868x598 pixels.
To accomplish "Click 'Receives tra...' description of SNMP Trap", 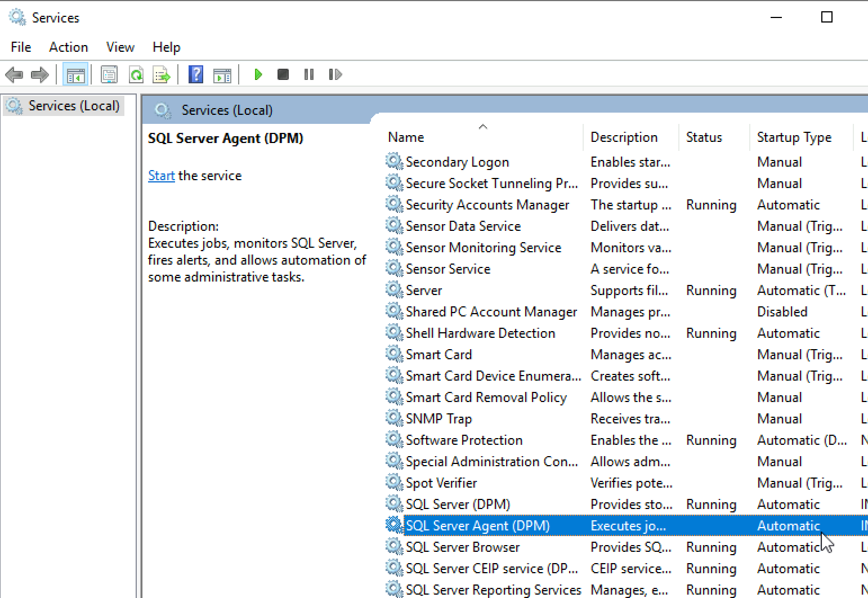I will [630, 419].
